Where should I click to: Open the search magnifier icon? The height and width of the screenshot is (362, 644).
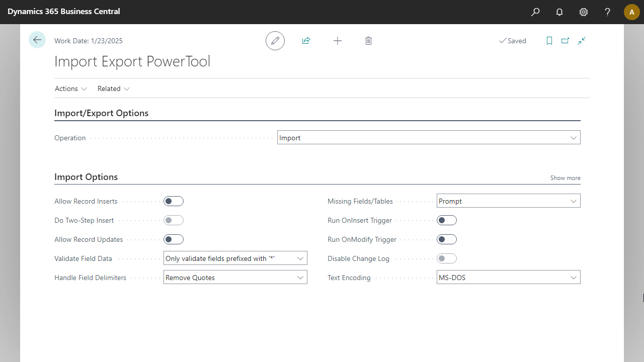535,12
